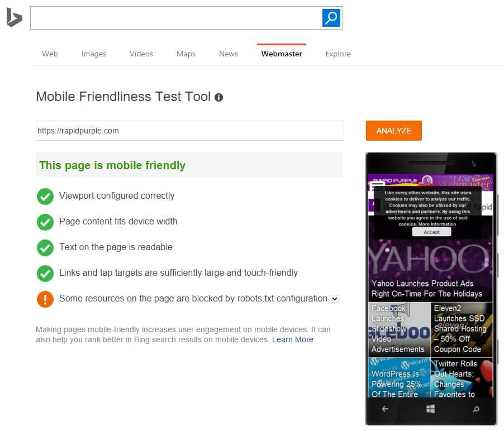Tap the WordPress Is Powering 25% tile
Viewport: 504px width, 431px height.
coord(399,378)
